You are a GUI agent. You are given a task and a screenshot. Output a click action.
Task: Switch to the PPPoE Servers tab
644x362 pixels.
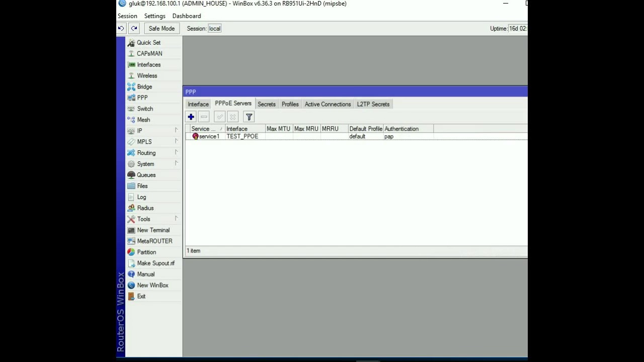point(233,104)
